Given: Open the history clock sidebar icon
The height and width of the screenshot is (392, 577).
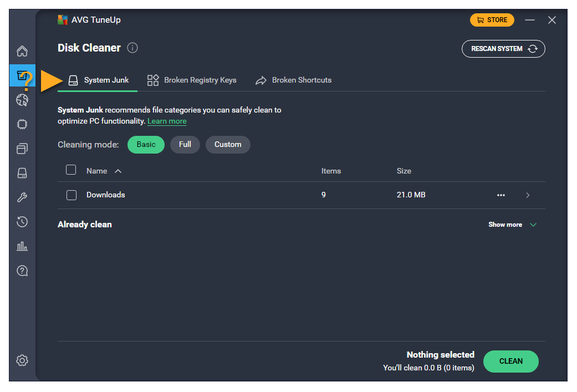Looking at the screenshot, I should [x=22, y=222].
